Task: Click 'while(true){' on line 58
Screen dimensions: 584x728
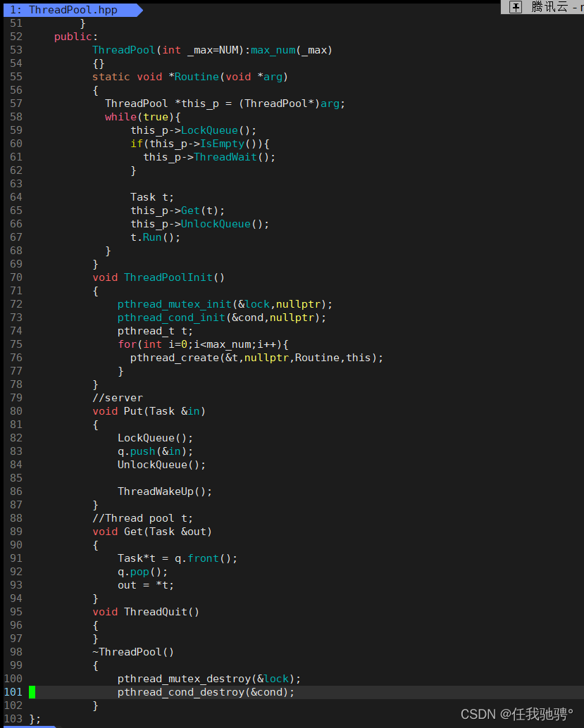Action: 142,117
